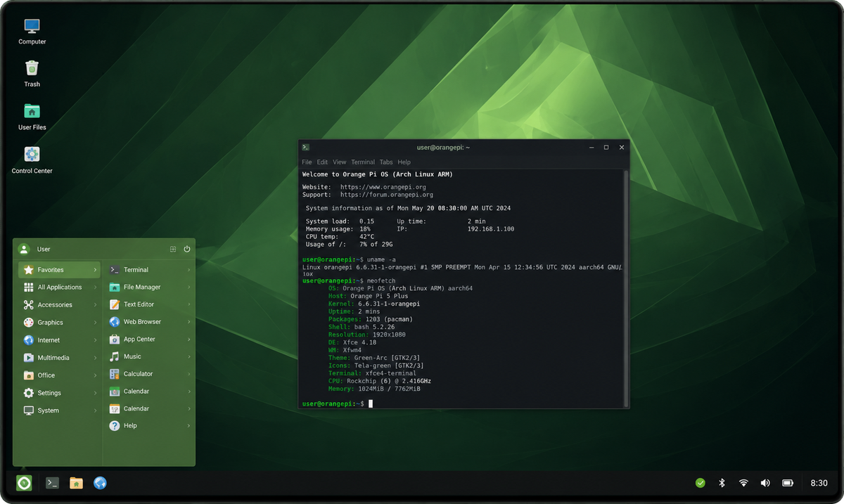Click the 'Memory: 1024MiB / 7762MiB' line
Image resolution: width=844 pixels, height=504 pixels.
click(x=374, y=389)
